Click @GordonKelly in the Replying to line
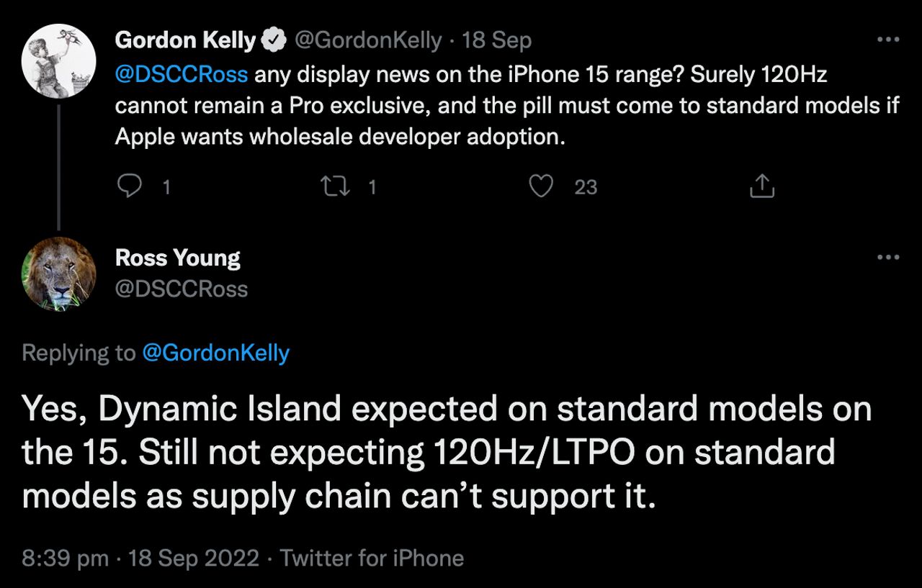The height and width of the screenshot is (588, 922). [x=216, y=353]
